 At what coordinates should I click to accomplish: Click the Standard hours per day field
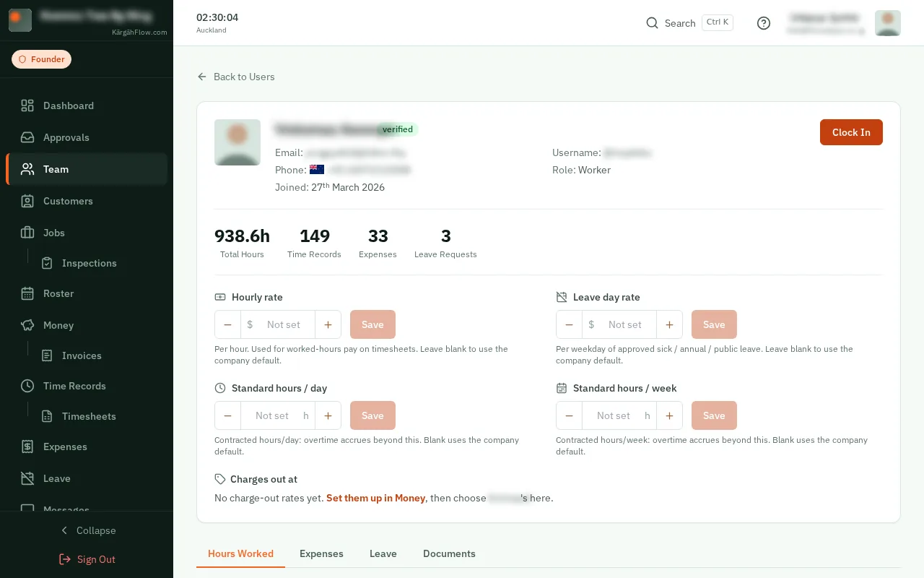[x=278, y=415]
